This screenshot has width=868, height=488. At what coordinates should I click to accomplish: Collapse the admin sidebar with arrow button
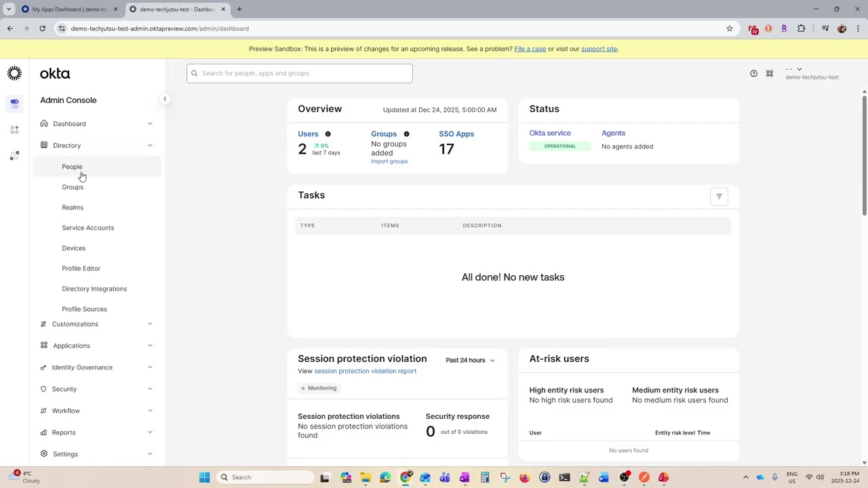(164, 99)
